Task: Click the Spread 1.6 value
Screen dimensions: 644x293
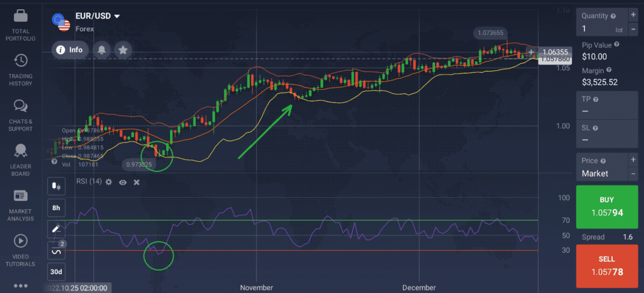Action: [627, 237]
